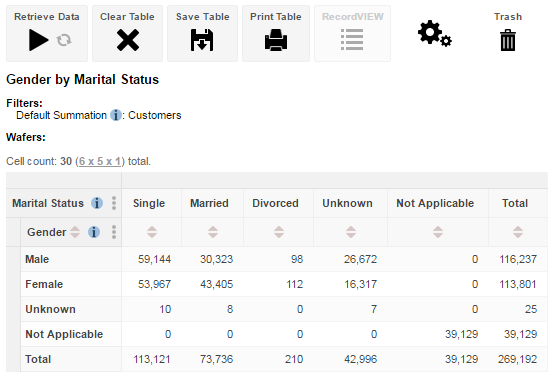Click grand total value 269,192

[x=517, y=359]
